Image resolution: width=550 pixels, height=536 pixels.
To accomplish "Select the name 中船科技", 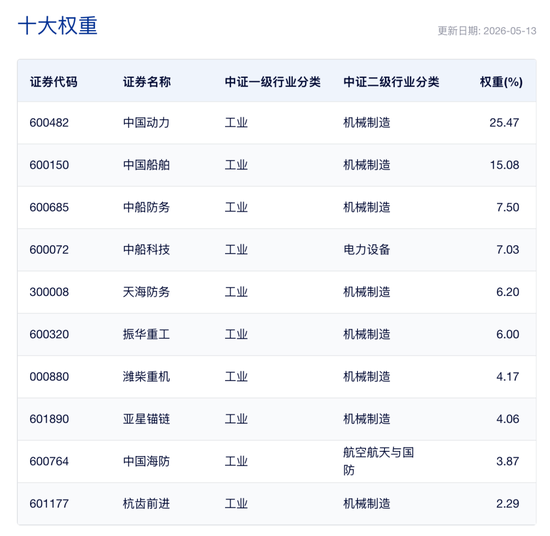I will click(x=146, y=250).
